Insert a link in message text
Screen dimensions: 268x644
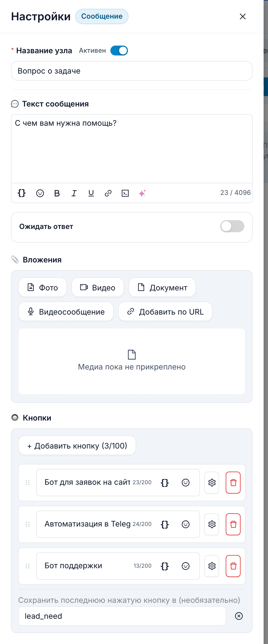click(108, 193)
